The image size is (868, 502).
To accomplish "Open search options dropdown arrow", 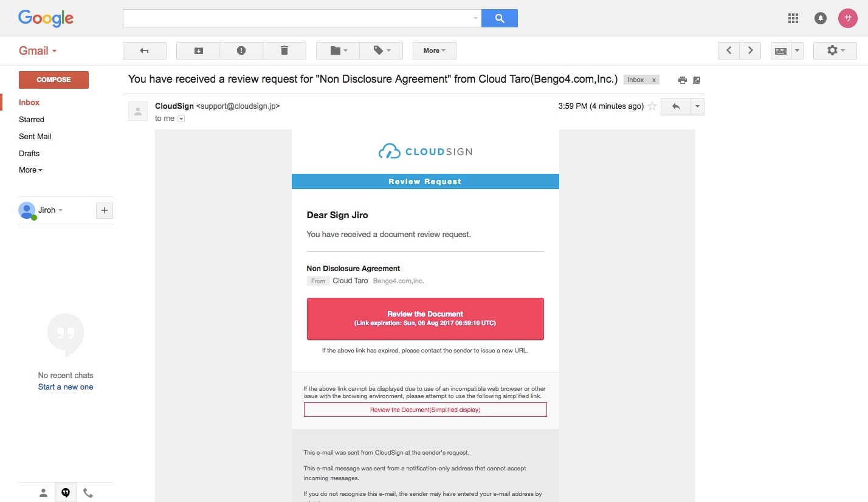I will (475, 18).
